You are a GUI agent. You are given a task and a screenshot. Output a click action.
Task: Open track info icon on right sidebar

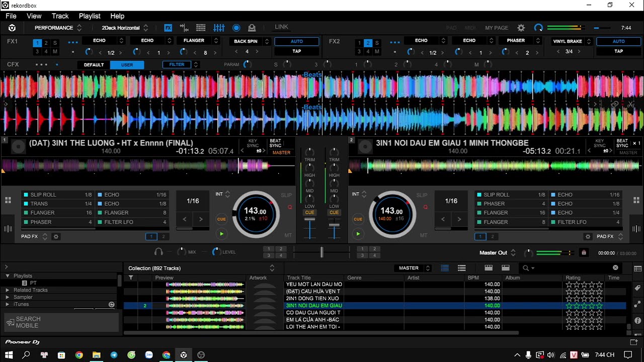pyautogui.click(x=638, y=320)
